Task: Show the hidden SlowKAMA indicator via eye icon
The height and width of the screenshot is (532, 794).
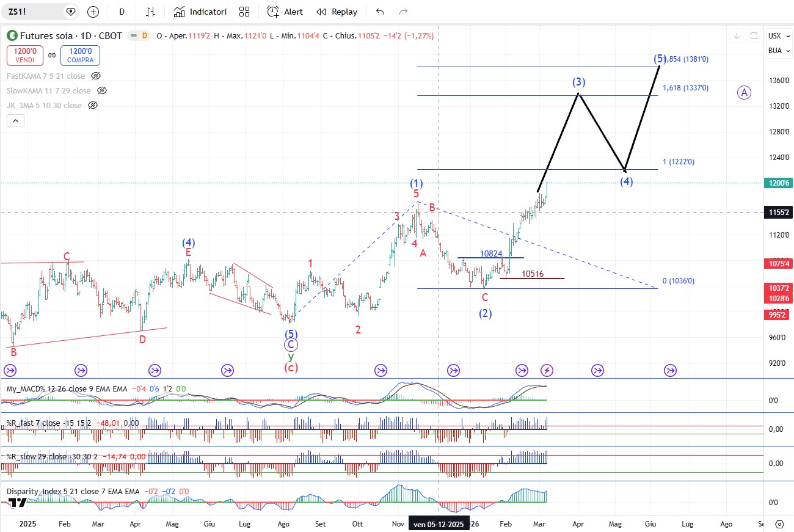Action: (x=102, y=90)
